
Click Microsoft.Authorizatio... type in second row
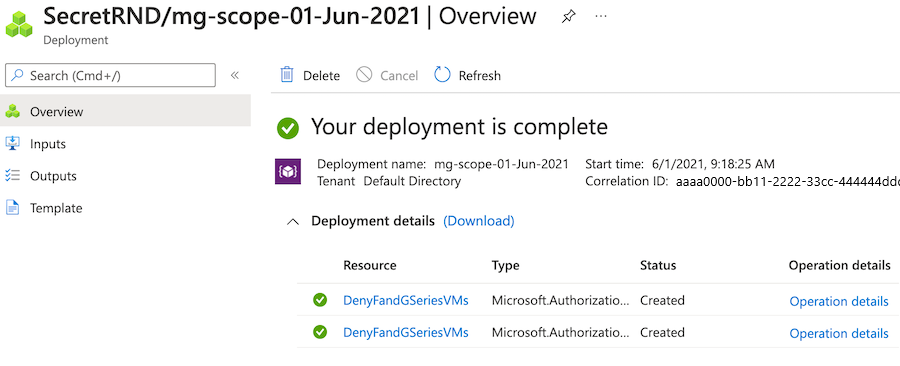[x=560, y=332]
